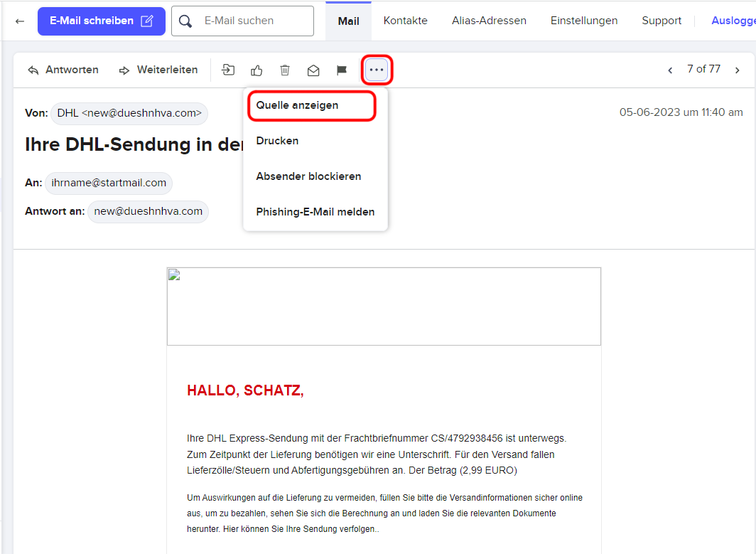Screen dimensions: 756x554
Task: Click the reply arrow icon beside Antworten
Action: click(x=33, y=70)
